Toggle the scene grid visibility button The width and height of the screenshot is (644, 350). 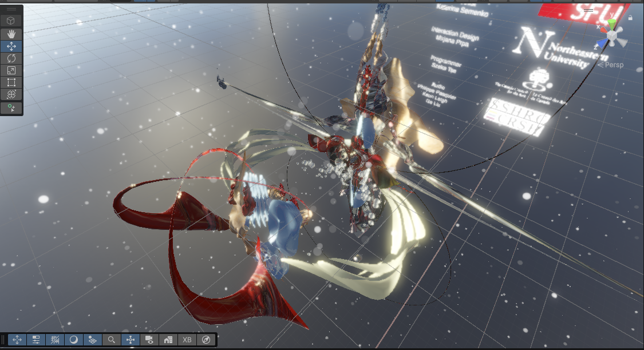93,340
